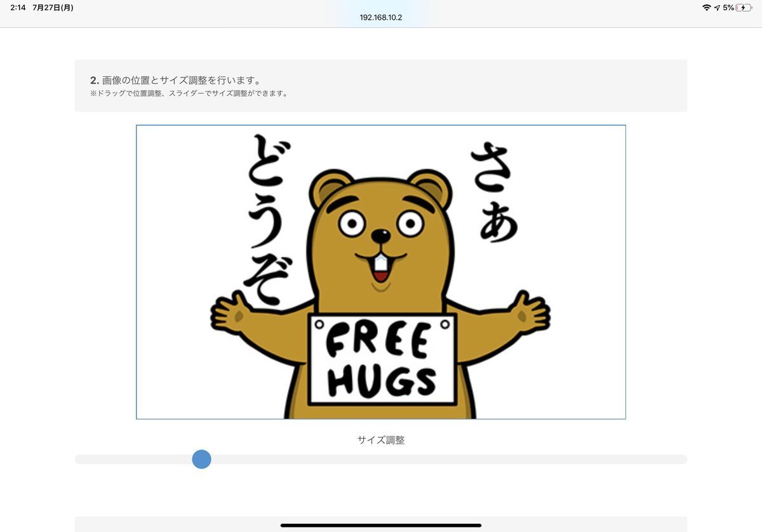Tap the battery charging icon

(x=744, y=8)
